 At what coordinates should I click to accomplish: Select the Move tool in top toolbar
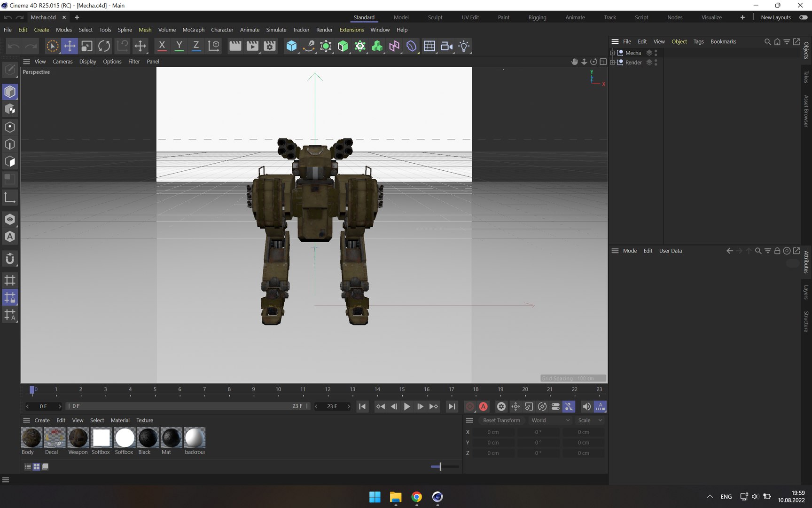(x=70, y=46)
